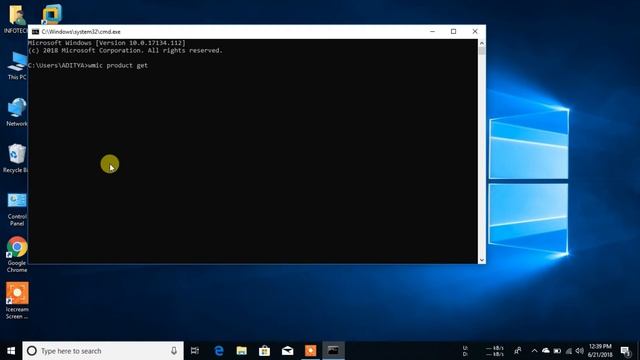Image resolution: width=640 pixels, height=360 pixels.
Task: Open the Windows Start menu
Action: click(x=11, y=351)
